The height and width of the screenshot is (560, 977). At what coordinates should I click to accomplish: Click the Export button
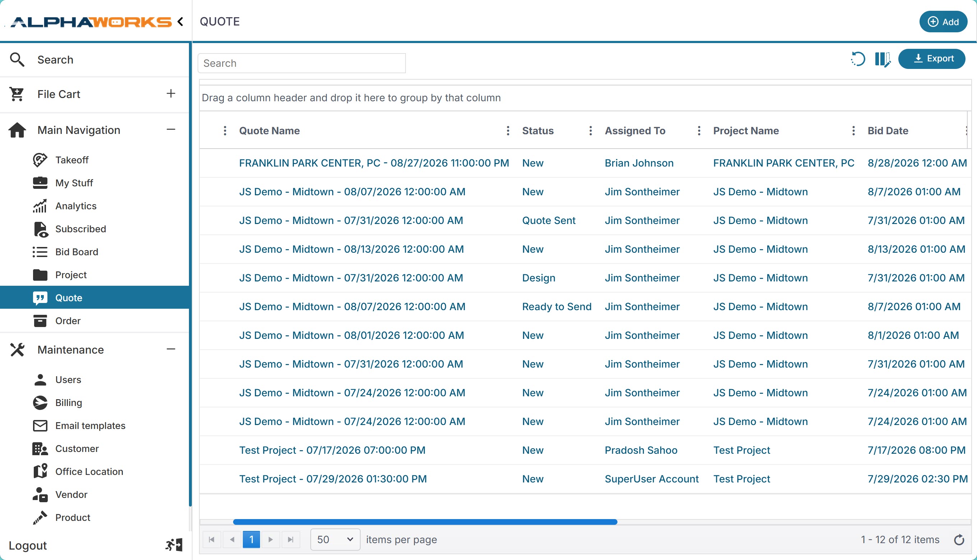point(932,59)
